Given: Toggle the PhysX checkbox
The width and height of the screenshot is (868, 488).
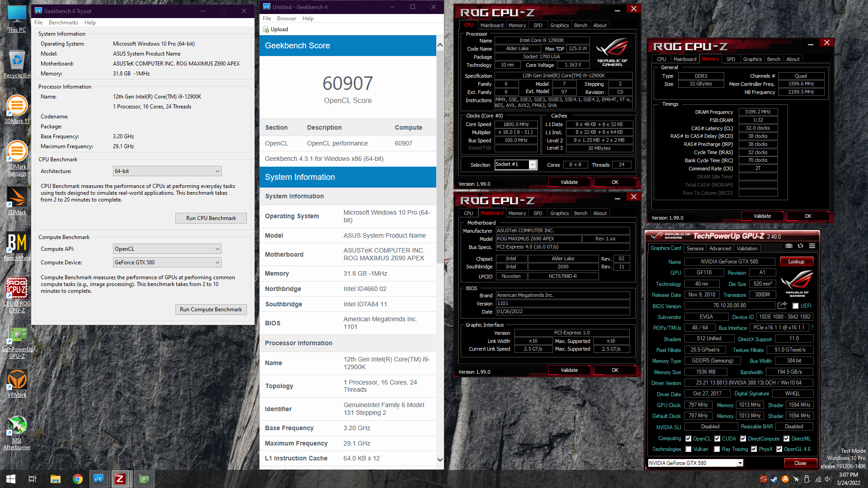Looking at the screenshot, I should (x=754, y=449).
